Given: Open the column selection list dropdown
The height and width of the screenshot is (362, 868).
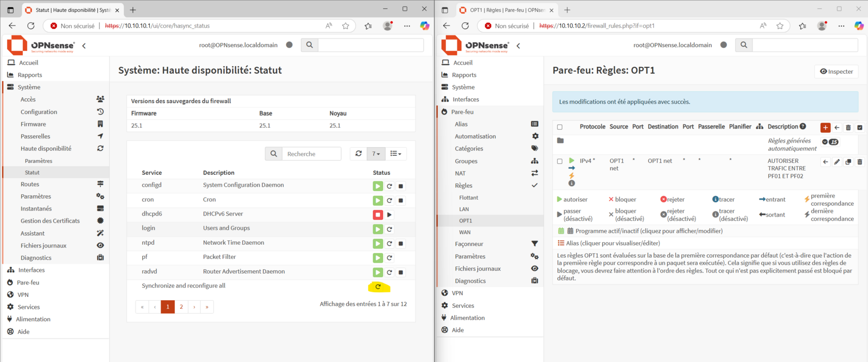Looking at the screenshot, I should (x=396, y=154).
